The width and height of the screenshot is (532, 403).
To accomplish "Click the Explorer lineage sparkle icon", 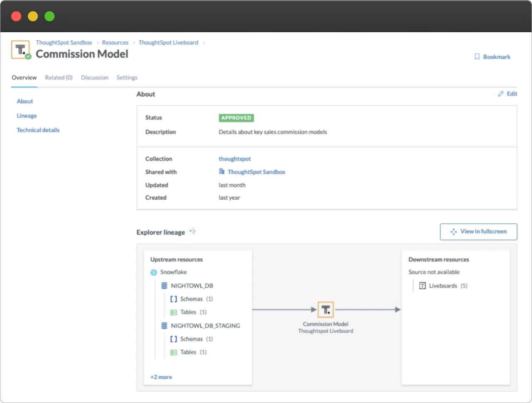I will click(x=192, y=231).
